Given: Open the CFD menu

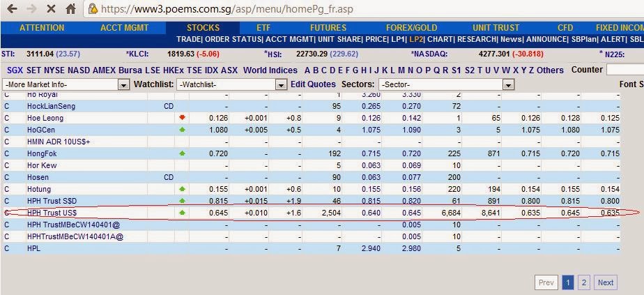Looking at the screenshot, I should coord(565,28).
